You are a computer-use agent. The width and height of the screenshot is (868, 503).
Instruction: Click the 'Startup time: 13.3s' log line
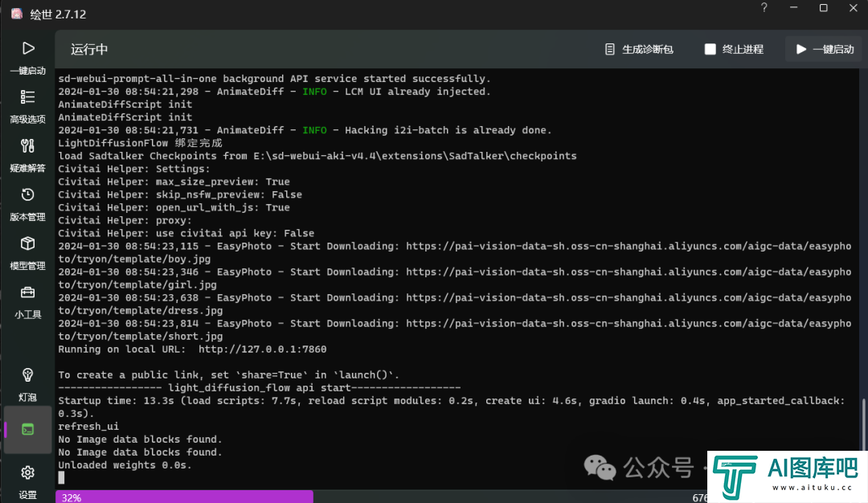(452, 407)
